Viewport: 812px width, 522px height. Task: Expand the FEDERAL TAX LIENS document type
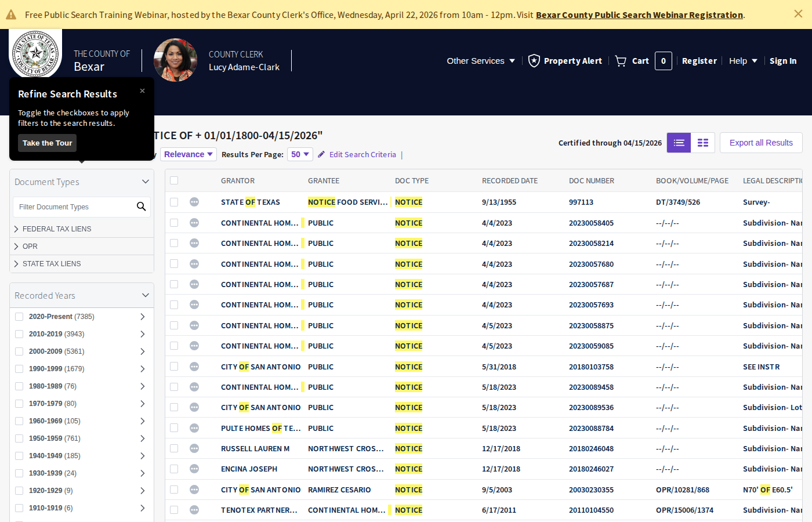pyautogui.click(x=16, y=229)
